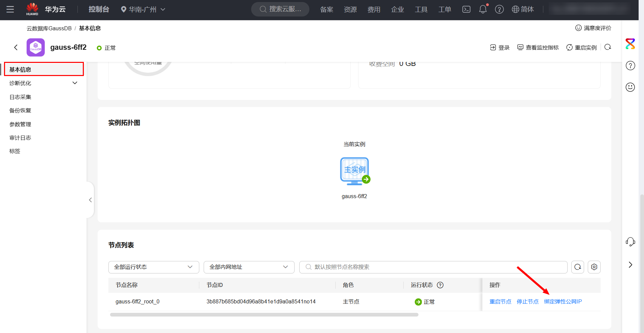Click 绑定弹性公网IP link

point(563,302)
